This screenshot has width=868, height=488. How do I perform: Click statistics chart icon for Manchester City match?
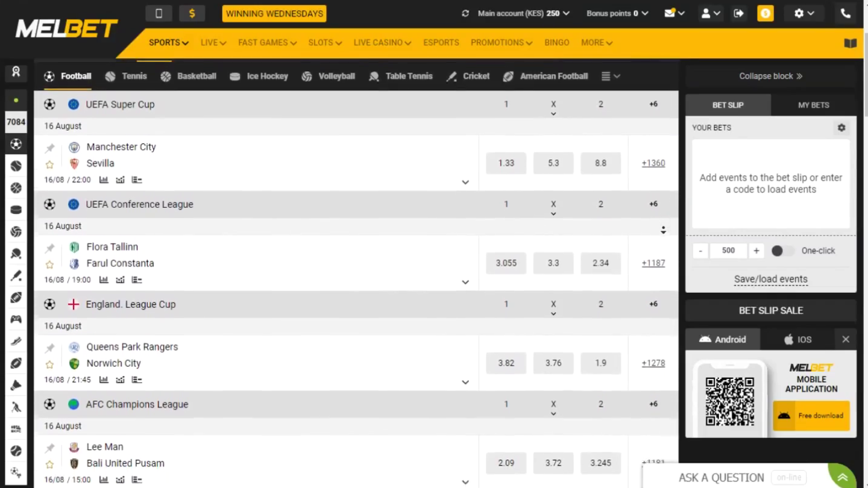(x=104, y=180)
